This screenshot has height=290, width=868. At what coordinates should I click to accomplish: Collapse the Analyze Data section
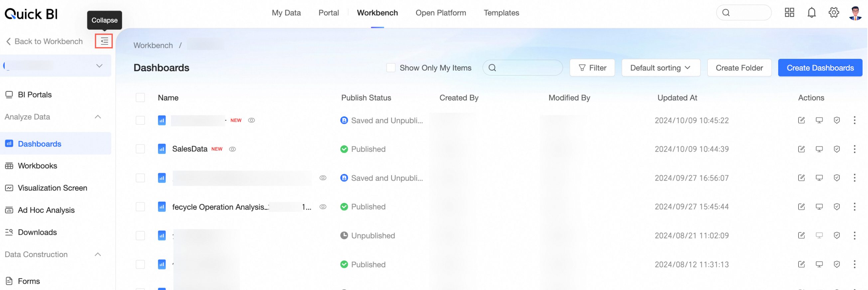[x=98, y=117]
